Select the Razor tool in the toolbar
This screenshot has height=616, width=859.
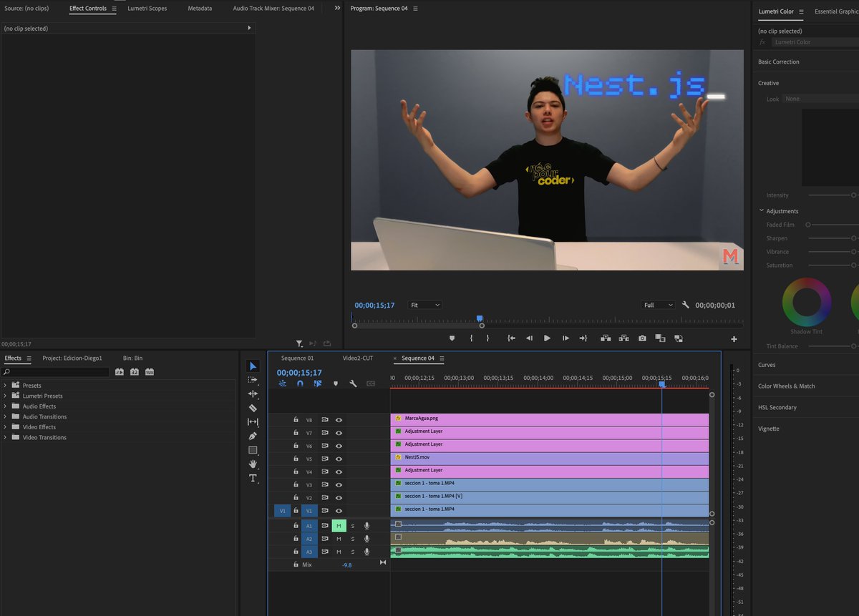click(x=253, y=408)
